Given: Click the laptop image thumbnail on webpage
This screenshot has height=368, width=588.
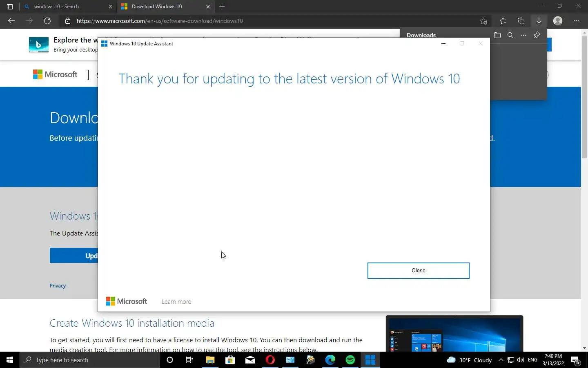Looking at the screenshot, I should (454, 334).
